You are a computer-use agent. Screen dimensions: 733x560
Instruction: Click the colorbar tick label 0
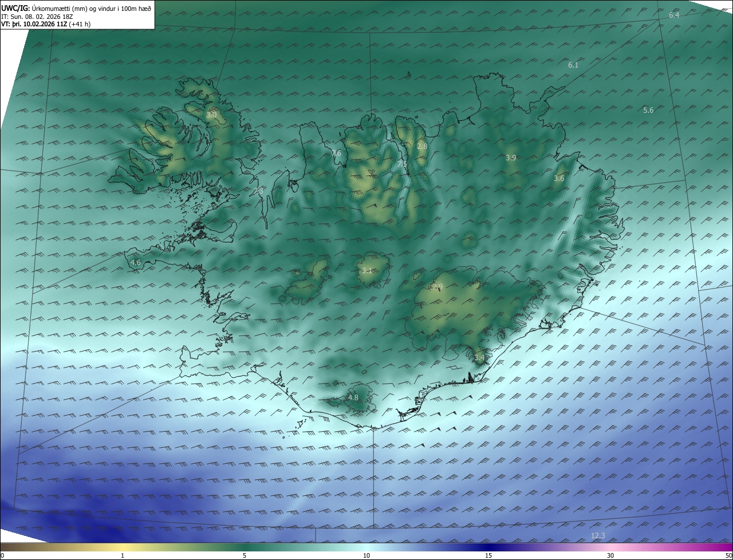pos(2,555)
